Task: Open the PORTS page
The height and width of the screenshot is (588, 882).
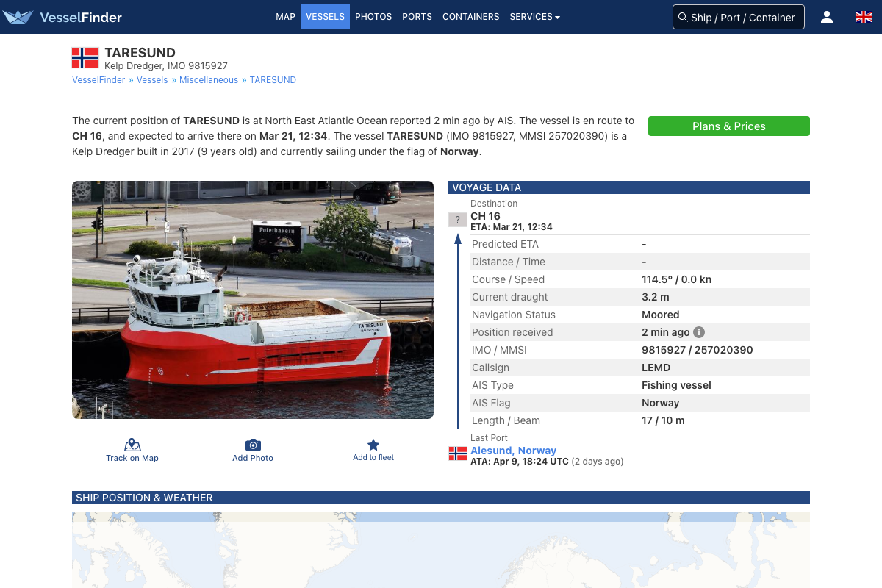Action: click(x=417, y=17)
